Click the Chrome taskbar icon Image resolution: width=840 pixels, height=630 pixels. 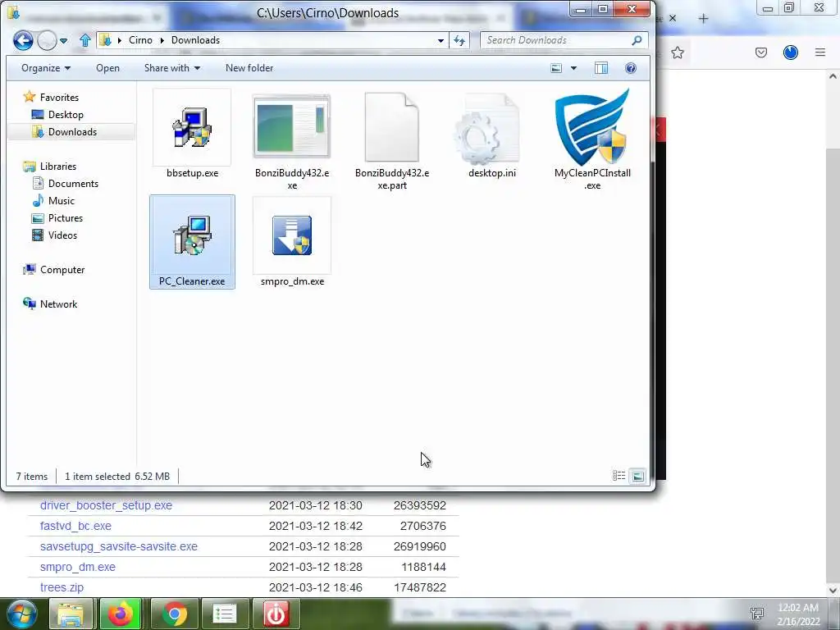click(175, 614)
